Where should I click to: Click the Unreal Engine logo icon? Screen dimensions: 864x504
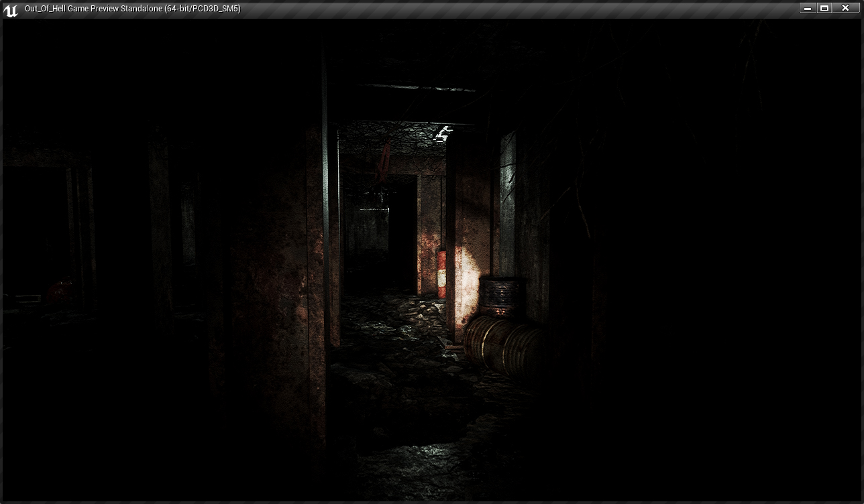[10, 9]
